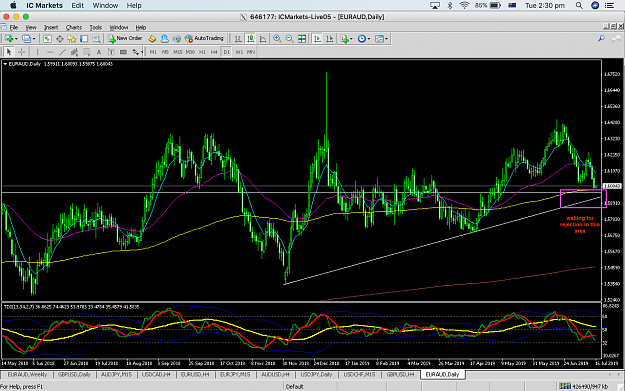Open the File menu
The width and height of the screenshot is (625, 391).
[x=14, y=28]
